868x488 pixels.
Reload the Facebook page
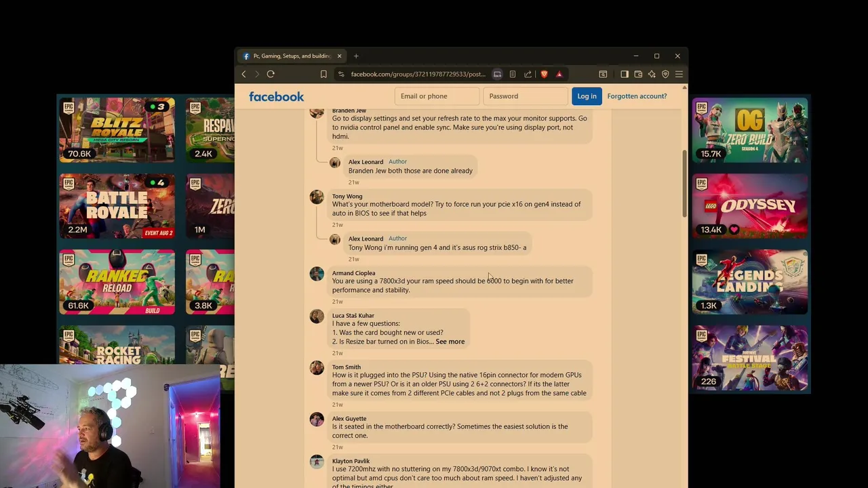pos(271,74)
